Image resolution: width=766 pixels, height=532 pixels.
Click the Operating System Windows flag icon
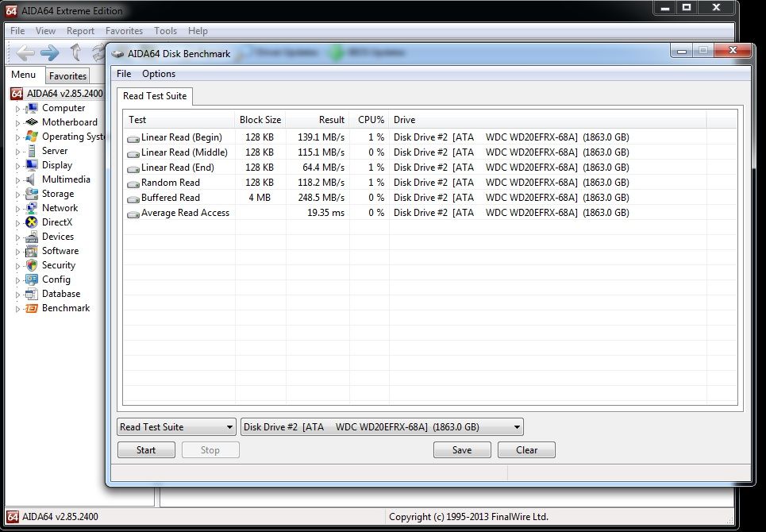(x=31, y=137)
